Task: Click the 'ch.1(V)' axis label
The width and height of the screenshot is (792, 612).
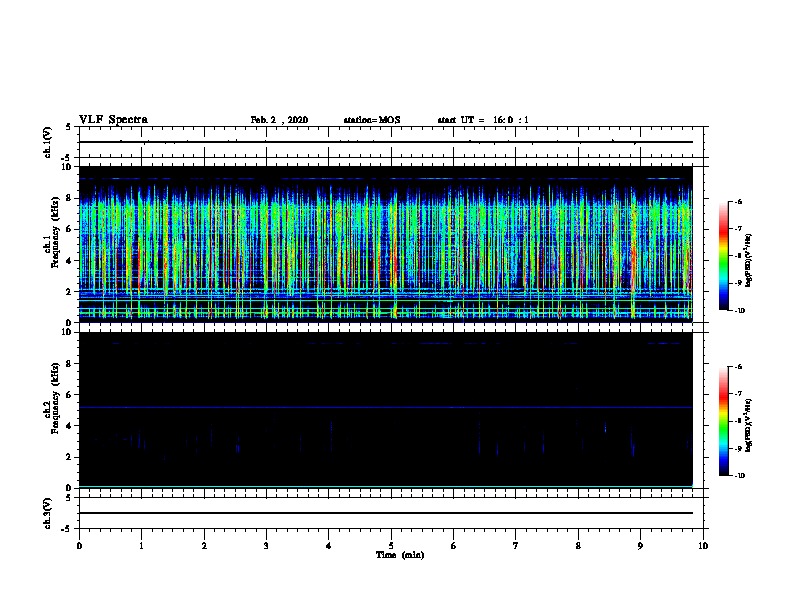Action: [47, 142]
